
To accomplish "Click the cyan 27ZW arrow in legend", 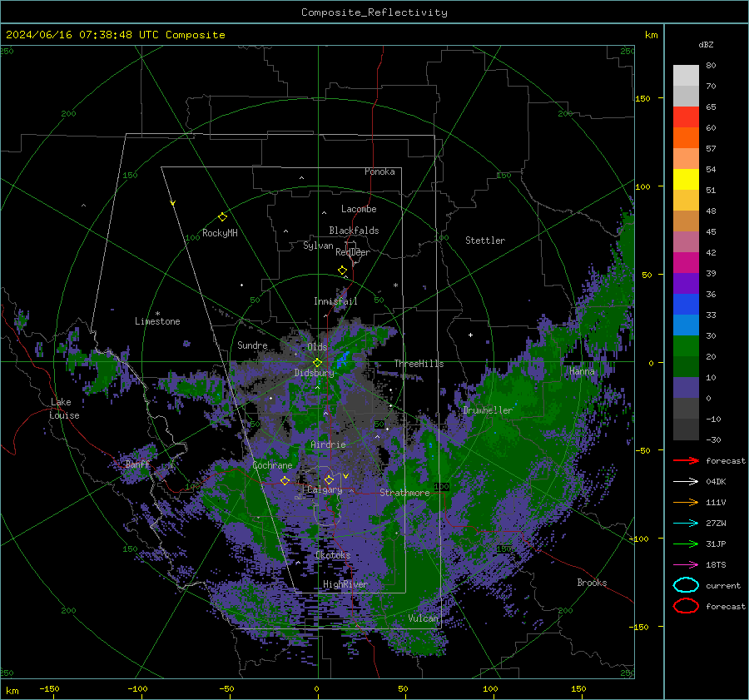I will pyautogui.click(x=686, y=524).
